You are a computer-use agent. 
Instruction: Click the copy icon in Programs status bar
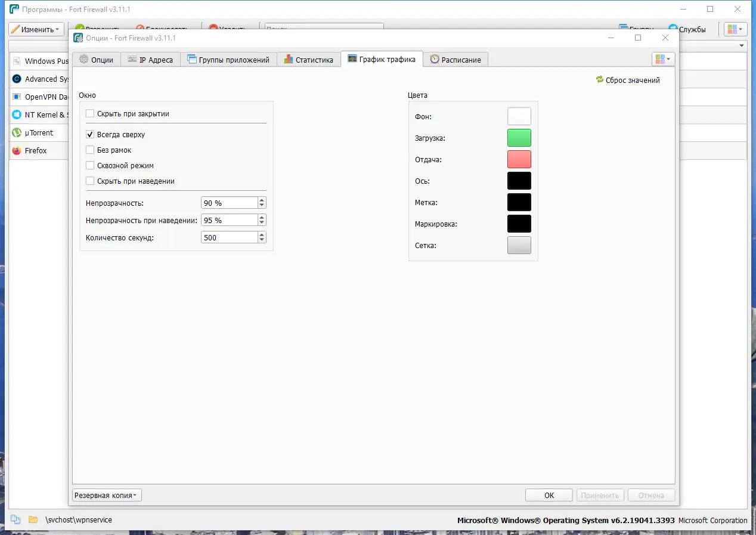[16, 519]
